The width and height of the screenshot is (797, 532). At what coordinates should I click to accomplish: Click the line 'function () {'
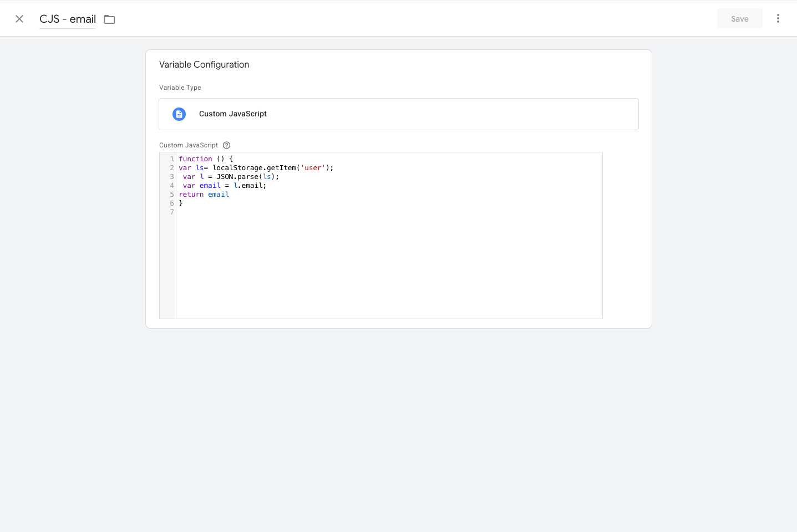click(206, 159)
